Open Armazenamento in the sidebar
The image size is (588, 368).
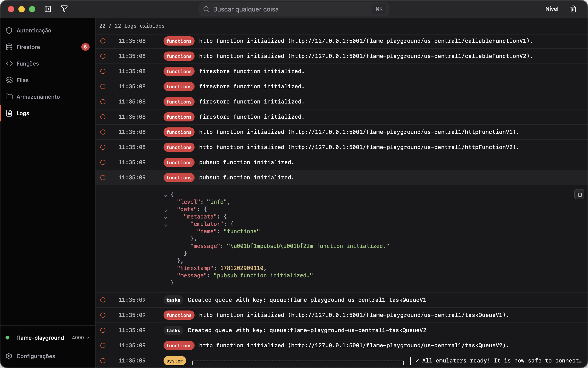point(48,97)
